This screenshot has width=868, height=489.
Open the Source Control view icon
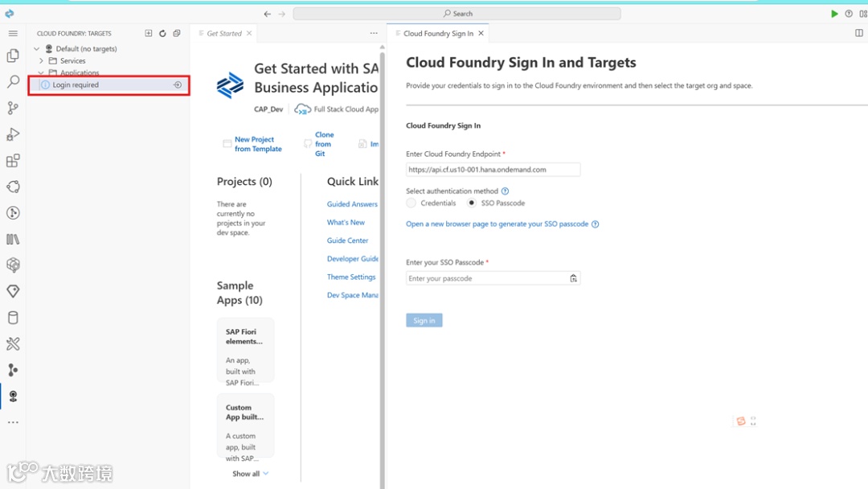point(13,108)
